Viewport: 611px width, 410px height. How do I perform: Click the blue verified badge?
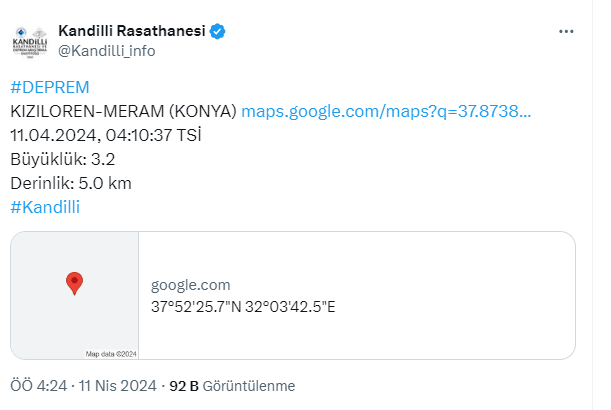218,32
